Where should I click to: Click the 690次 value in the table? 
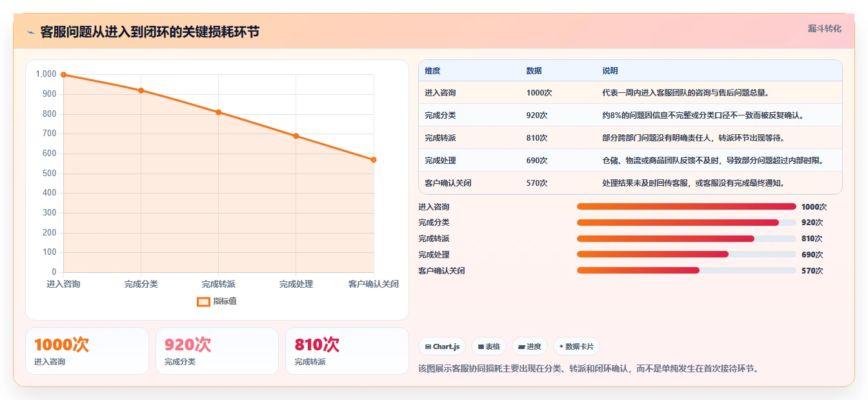point(537,161)
